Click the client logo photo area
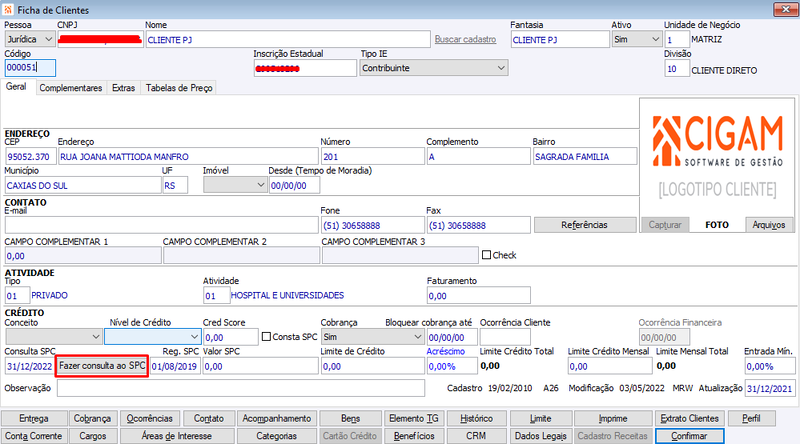Screen dimensions: 800x444 [x=717, y=157]
